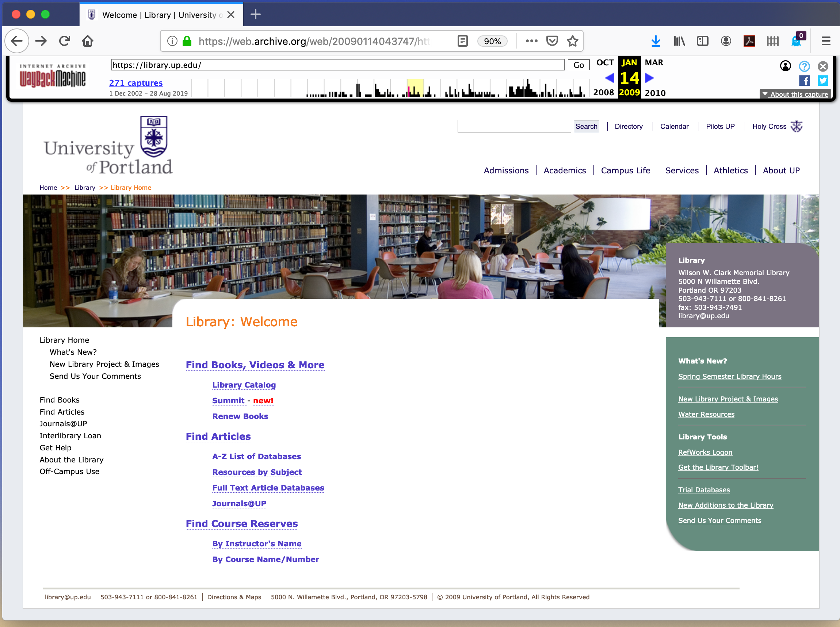Click the Wayback URL input field
This screenshot has height=627, width=840.
tap(337, 65)
